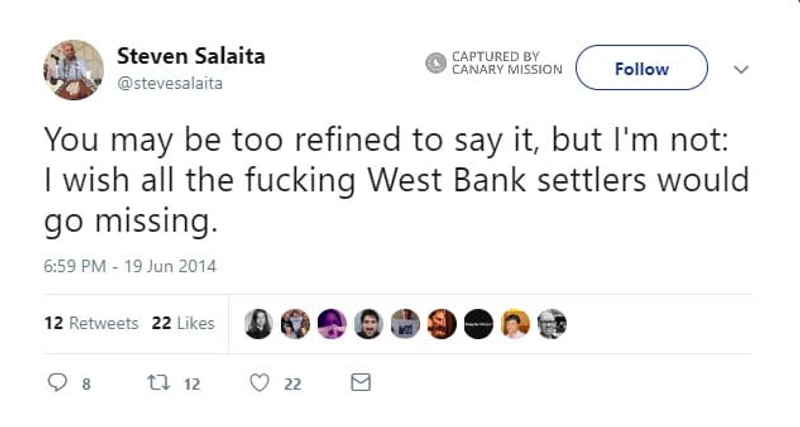Click the @stevesalaita handle

point(170,83)
